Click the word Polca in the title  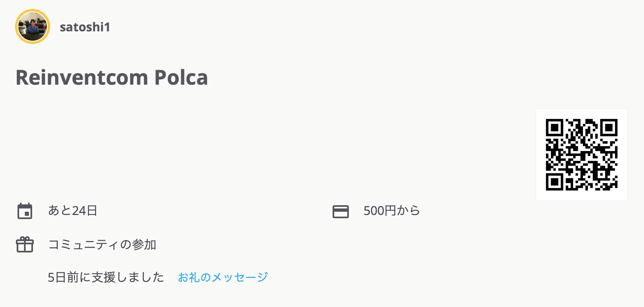tap(181, 77)
